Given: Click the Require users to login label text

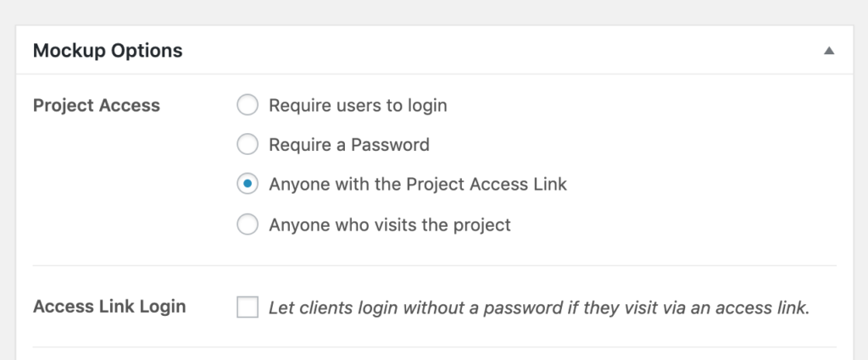Looking at the screenshot, I should point(358,106).
